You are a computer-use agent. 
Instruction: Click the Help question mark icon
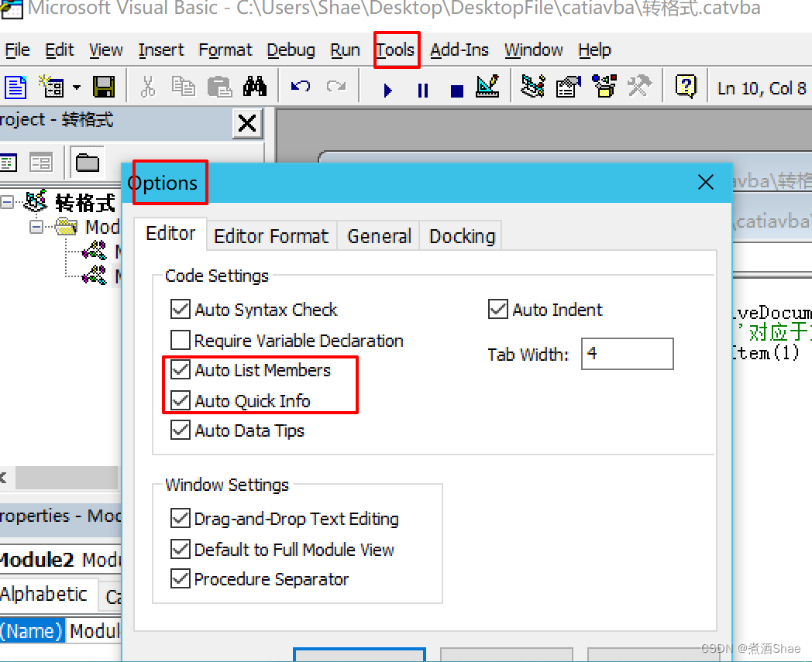pos(685,87)
